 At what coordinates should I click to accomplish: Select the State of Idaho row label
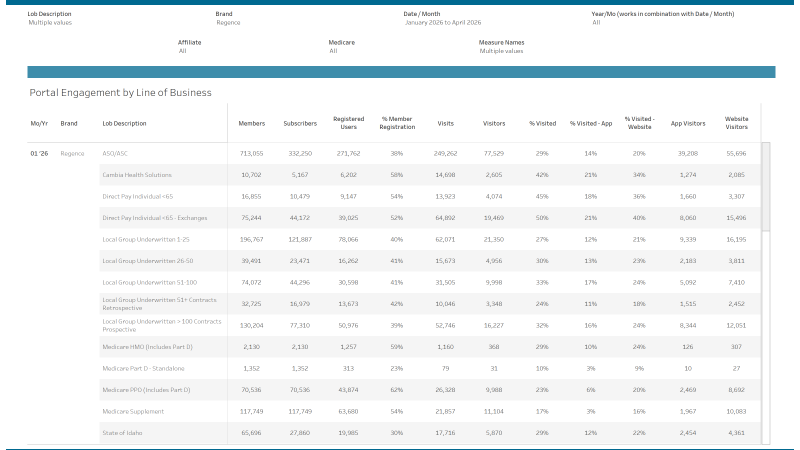pyautogui.click(x=125, y=432)
